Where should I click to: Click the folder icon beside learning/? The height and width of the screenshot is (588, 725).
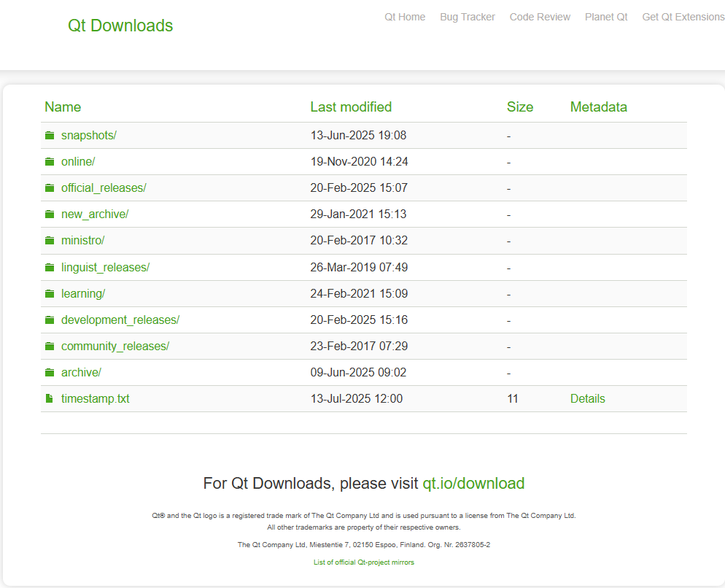pyautogui.click(x=50, y=294)
